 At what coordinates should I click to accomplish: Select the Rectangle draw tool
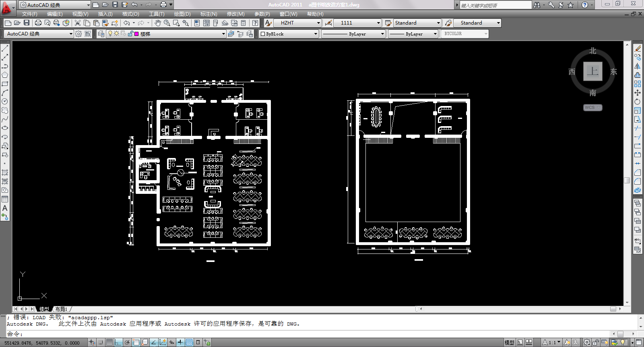[5, 84]
